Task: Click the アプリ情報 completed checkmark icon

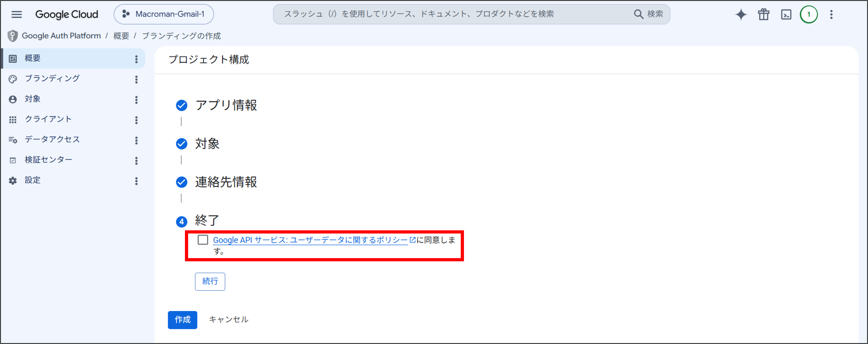Action: pos(182,105)
